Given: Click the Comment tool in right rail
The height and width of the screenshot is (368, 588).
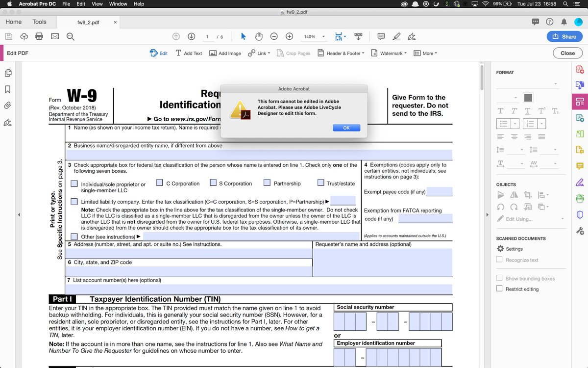Looking at the screenshot, I should pos(580,166).
